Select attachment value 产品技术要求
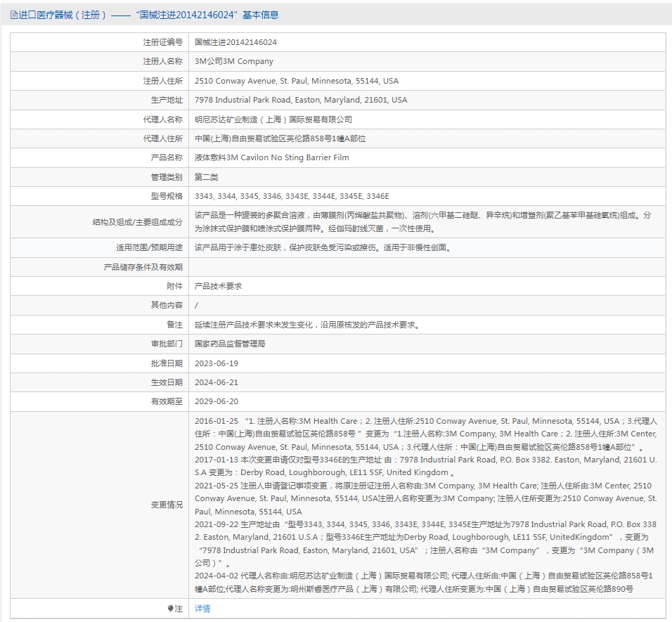Viewport: 672px width, 622px height. pyautogui.click(x=218, y=286)
